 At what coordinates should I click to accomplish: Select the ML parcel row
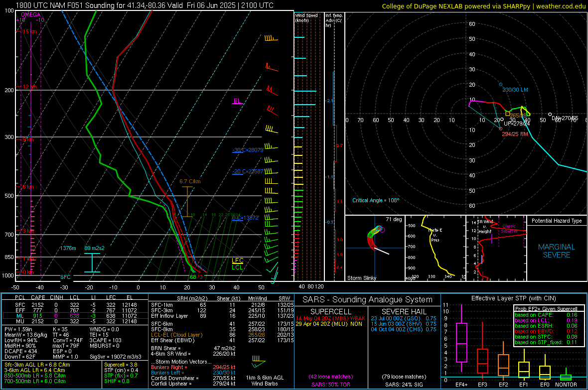point(75,316)
